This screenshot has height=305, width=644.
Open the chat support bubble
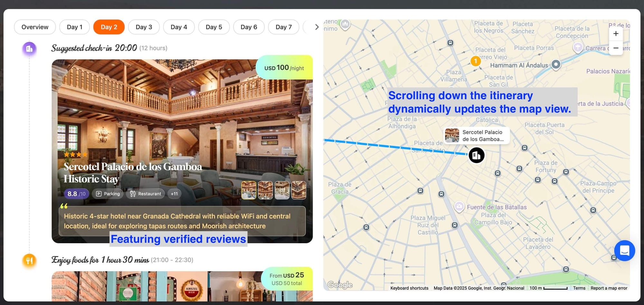tap(624, 250)
